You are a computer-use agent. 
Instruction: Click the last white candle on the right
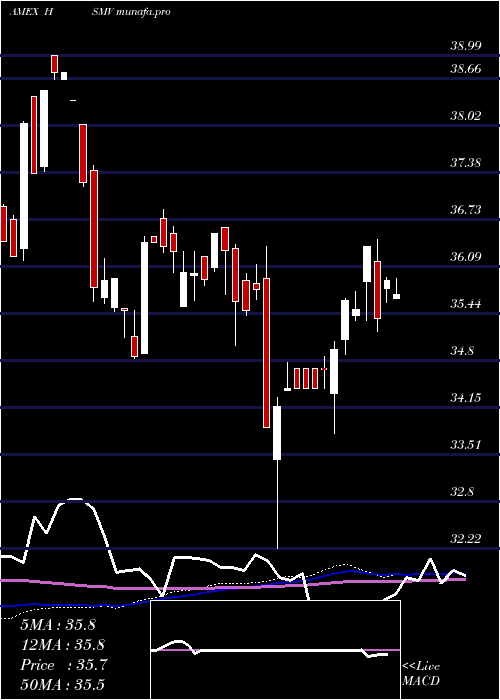[396, 296]
